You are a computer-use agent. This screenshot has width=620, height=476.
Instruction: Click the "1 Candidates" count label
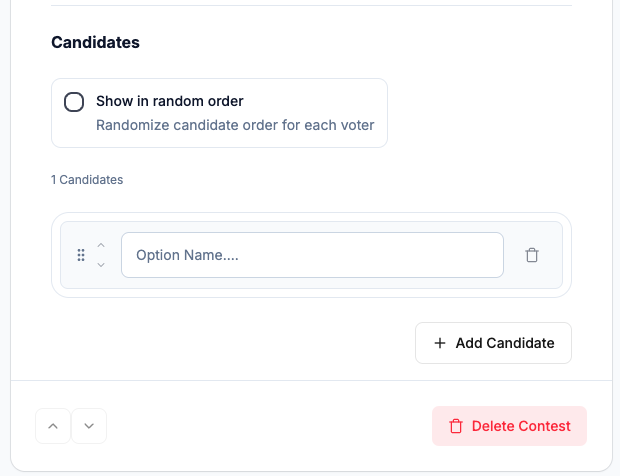87,180
